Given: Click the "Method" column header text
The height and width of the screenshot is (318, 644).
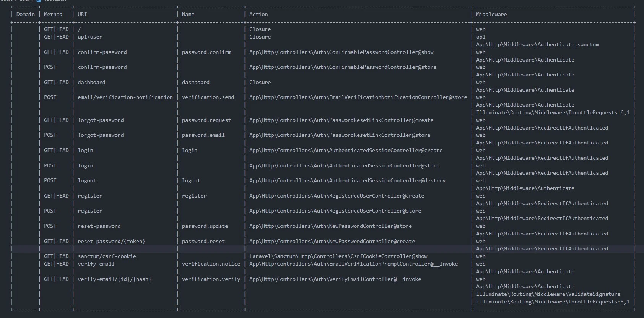Looking at the screenshot, I should click(x=53, y=15).
